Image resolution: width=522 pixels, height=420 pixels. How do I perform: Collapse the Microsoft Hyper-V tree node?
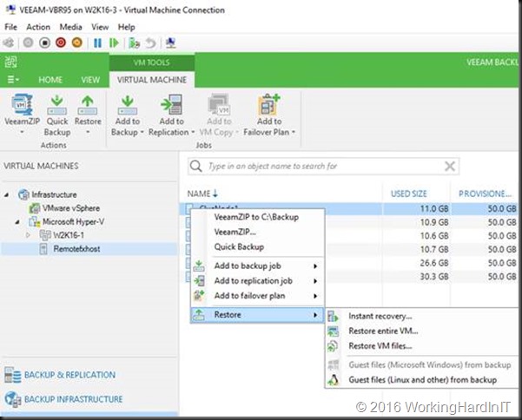(x=17, y=222)
